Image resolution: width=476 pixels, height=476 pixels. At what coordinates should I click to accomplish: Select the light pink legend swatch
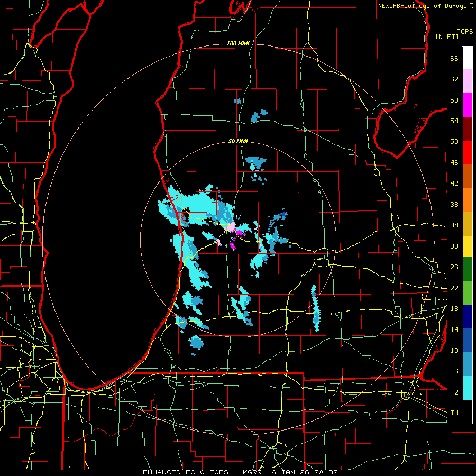467,81
